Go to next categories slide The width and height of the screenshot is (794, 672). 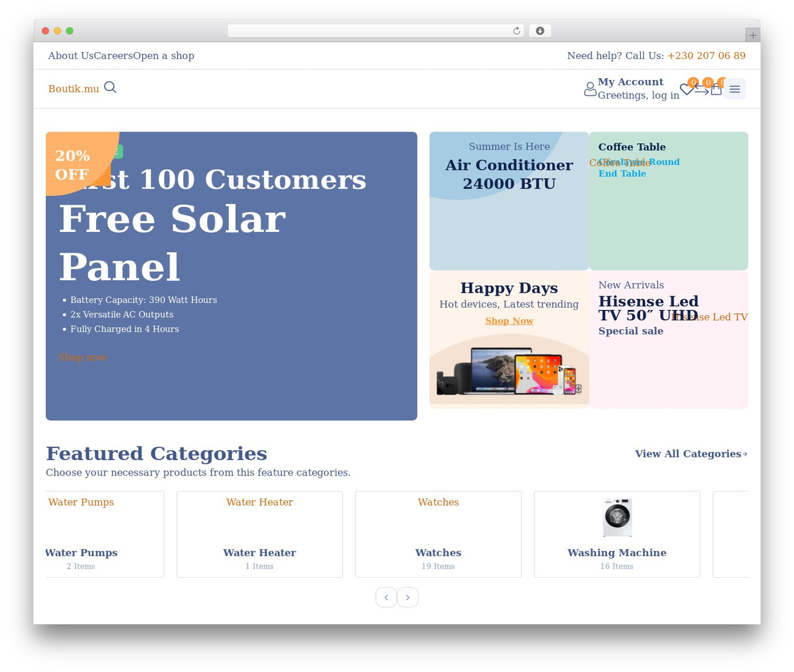tap(408, 597)
